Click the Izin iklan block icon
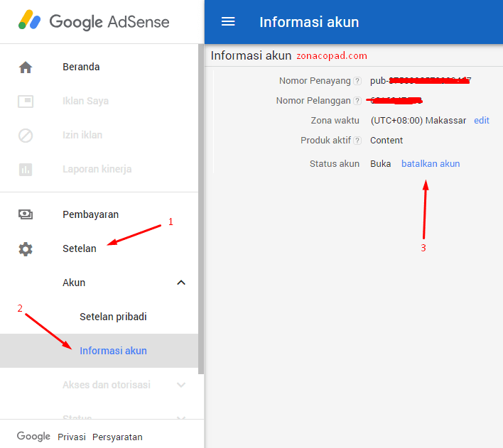The width and height of the screenshot is (503, 448). pos(26,136)
